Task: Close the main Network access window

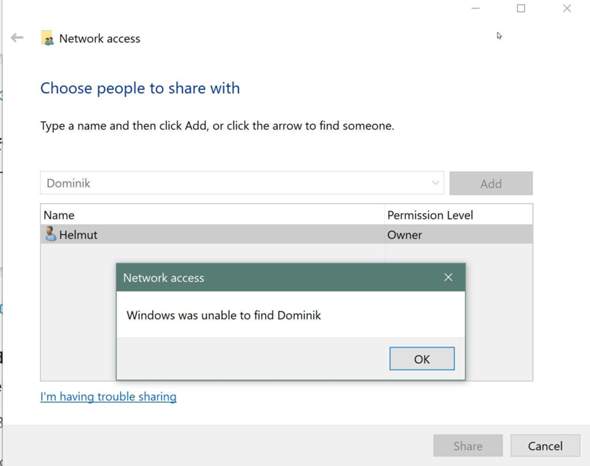Action: pyautogui.click(x=567, y=8)
